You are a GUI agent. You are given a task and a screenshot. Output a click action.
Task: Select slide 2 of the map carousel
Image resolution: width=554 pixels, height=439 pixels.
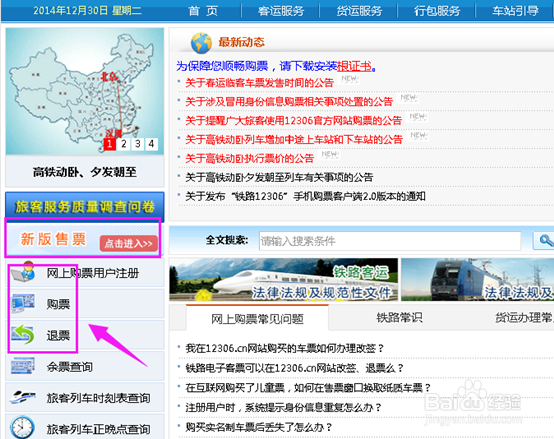point(124,144)
